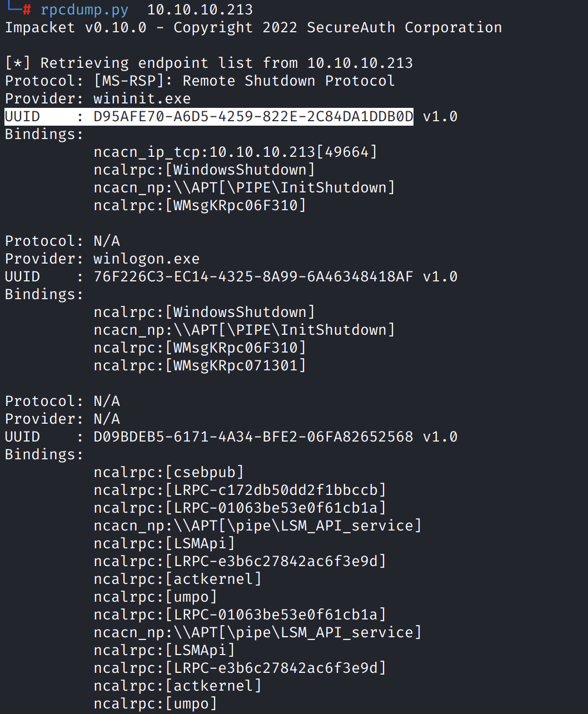The height and width of the screenshot is (714, 588).
Task: Click the rpcdump.py command text
Action: click(84, 10)
